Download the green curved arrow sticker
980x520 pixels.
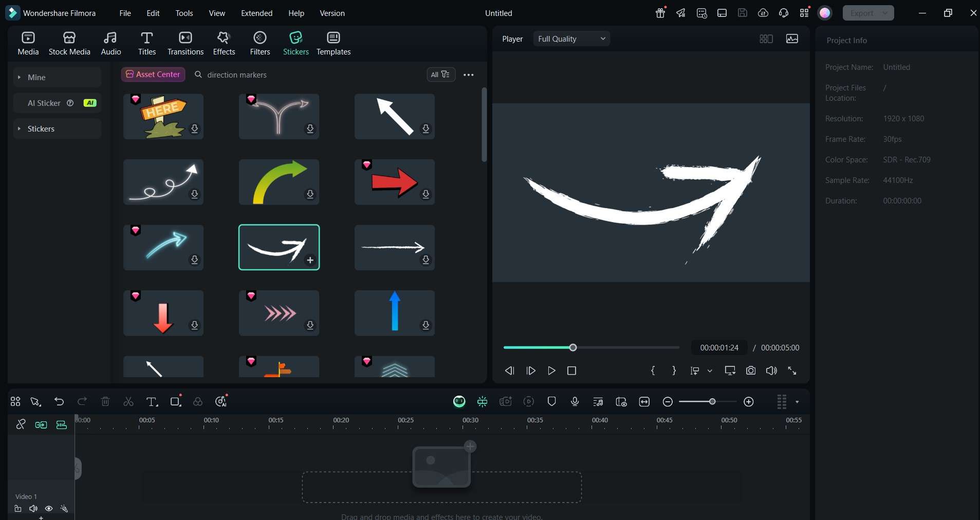tap(310, 194)
